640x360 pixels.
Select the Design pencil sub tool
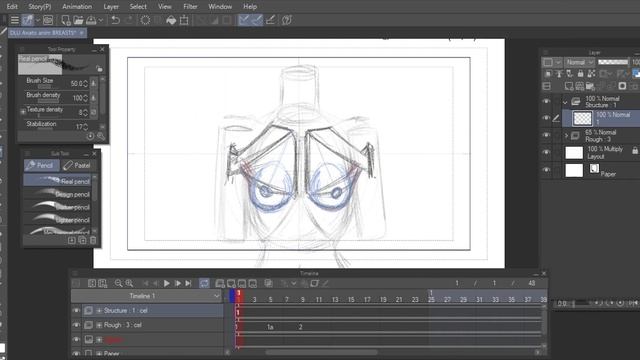coord(57,194)
